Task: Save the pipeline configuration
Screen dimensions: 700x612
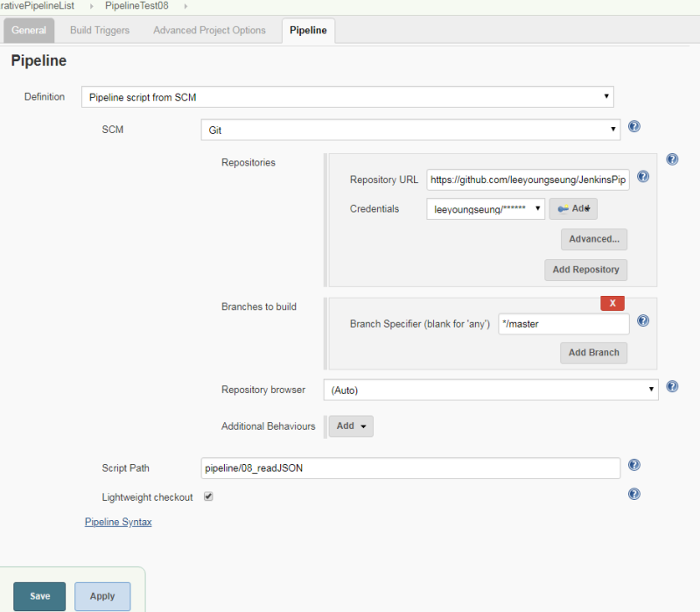Action: 38,595
